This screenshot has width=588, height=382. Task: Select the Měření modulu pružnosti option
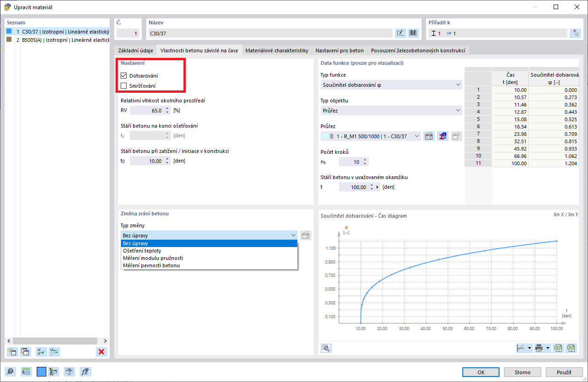(x=209, y=258)
